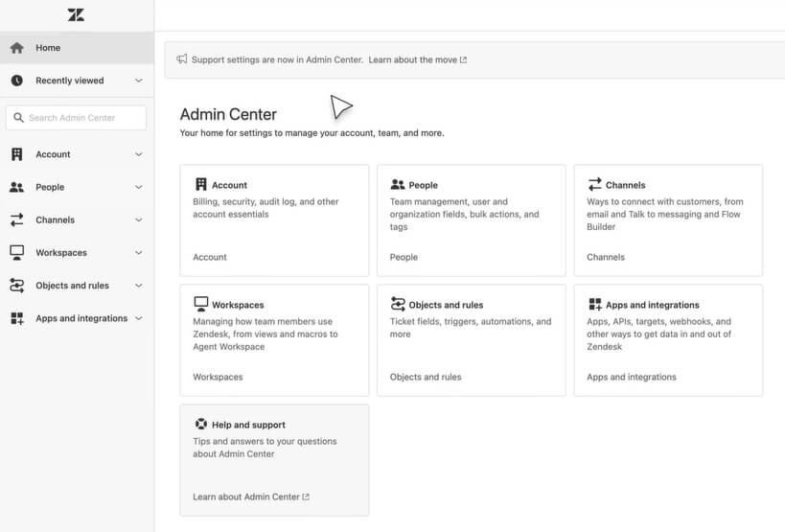Open the People item in the sidebar
The height and width of the screenshot is (532, 785).
(x=77, y=187)
